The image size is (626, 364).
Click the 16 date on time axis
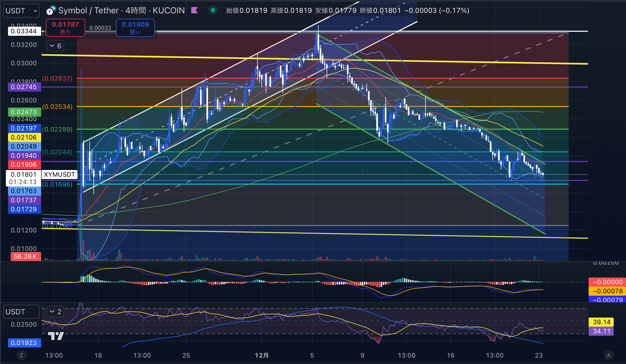[x=451, y=355]
